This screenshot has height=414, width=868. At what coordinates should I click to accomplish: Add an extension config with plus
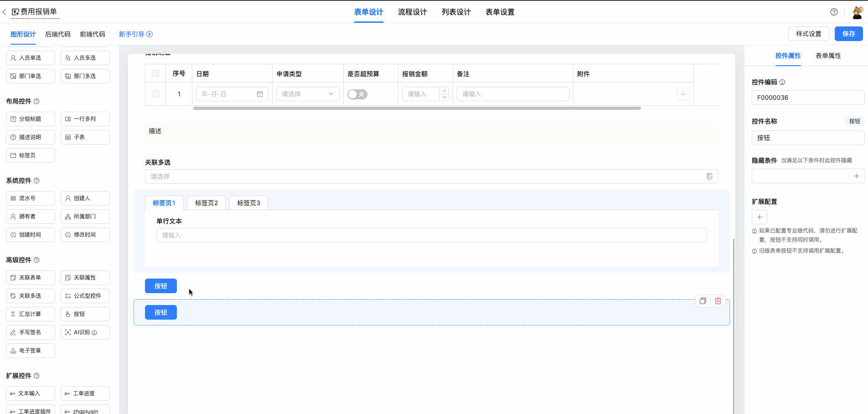759,217
